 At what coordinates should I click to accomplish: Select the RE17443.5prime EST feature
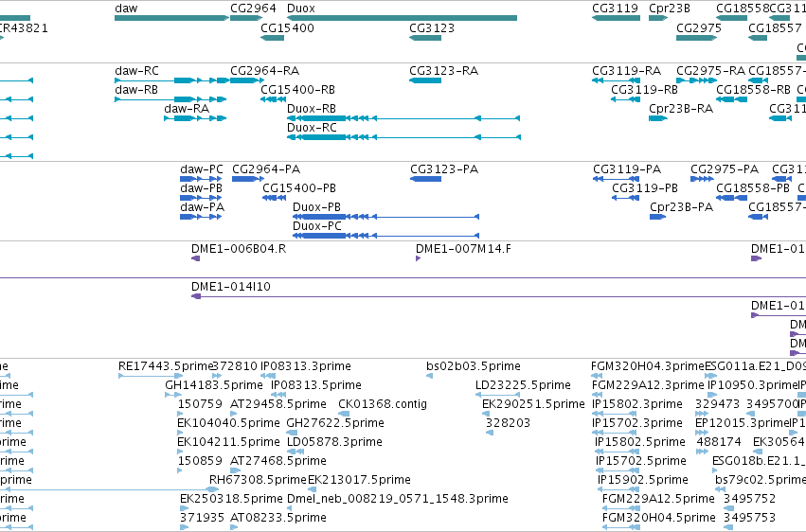click(151, 377)
